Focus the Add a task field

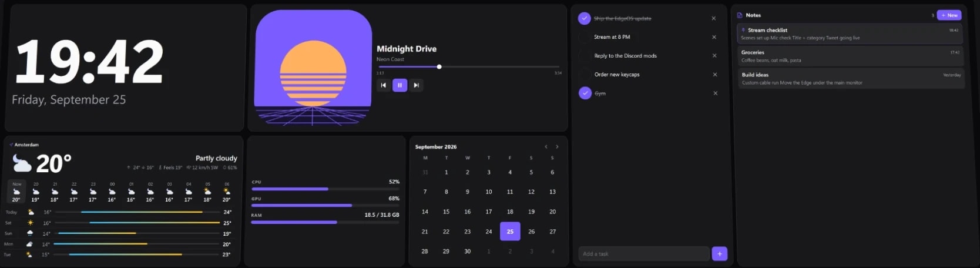point(643,254)
